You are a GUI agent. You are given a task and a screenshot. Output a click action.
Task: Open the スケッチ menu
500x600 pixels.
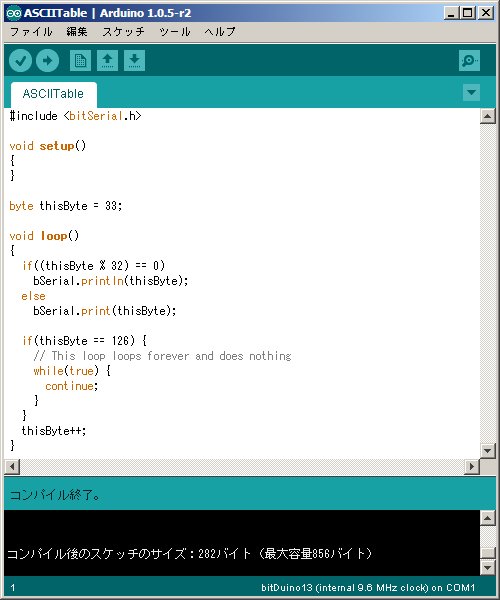point(124,32)
